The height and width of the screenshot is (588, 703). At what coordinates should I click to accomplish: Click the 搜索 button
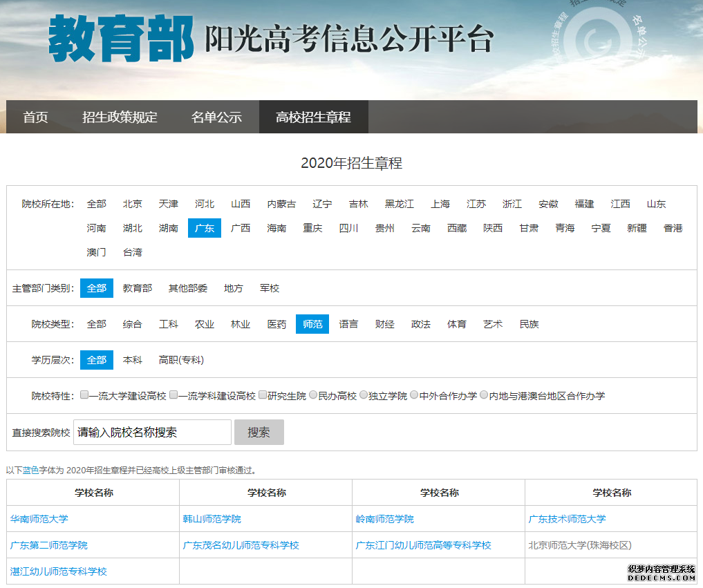tap(259, 432)
